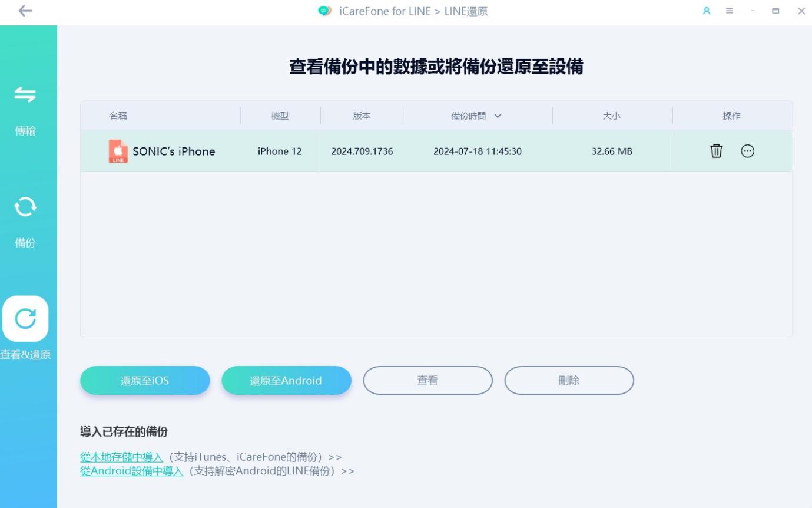Click the 名稱 column header

click(118, 116)
